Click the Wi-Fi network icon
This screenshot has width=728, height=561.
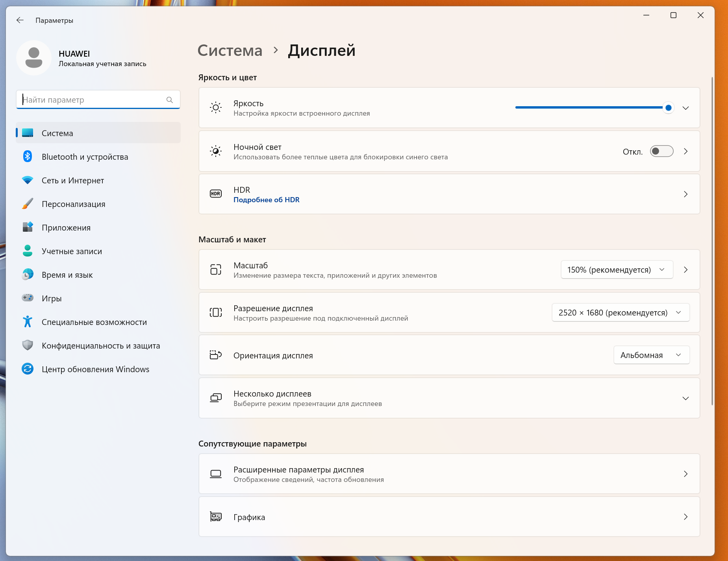click(x=28, y=180)
